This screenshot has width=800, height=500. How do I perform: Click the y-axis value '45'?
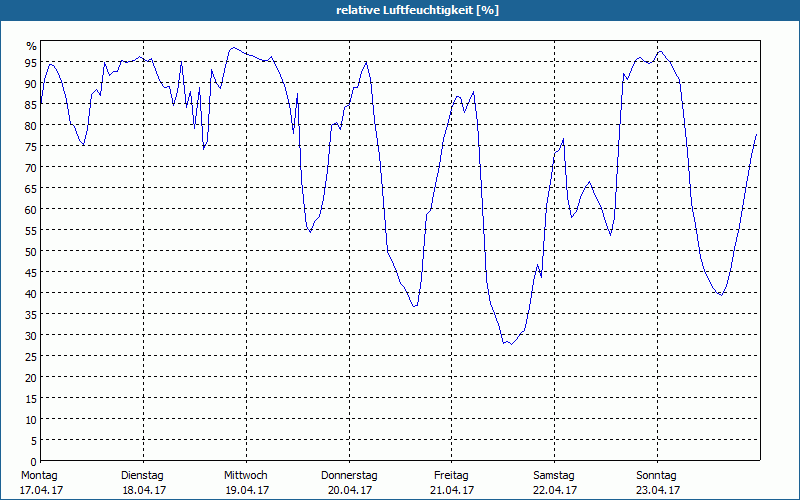[31, 273]
